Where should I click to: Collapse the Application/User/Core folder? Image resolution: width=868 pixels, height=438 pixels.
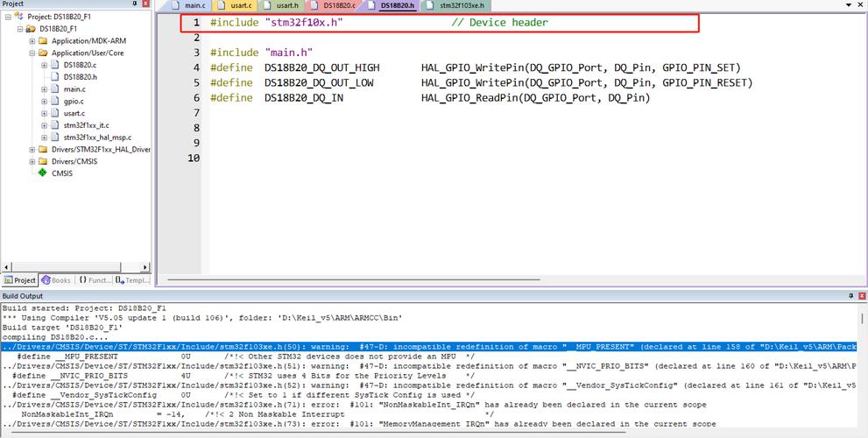pos(32,53)
